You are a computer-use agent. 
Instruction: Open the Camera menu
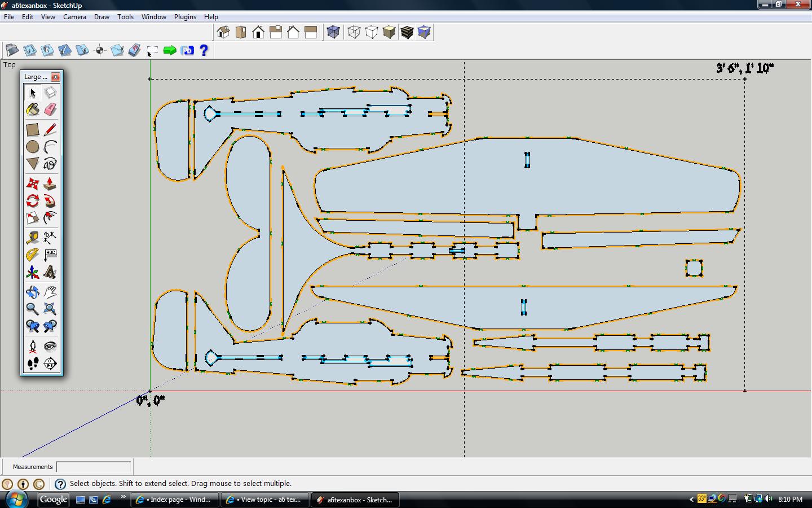[74, 17]
